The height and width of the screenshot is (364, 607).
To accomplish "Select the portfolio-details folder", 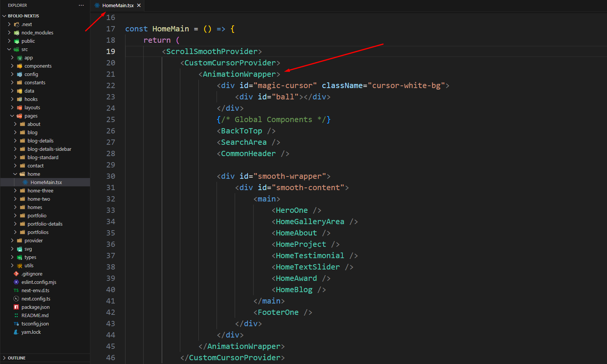I will click(45, 224).
